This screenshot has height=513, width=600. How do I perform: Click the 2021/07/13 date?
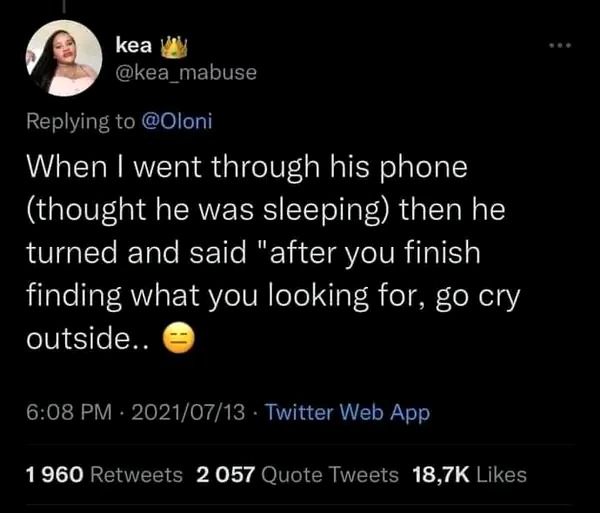point(188,412)
